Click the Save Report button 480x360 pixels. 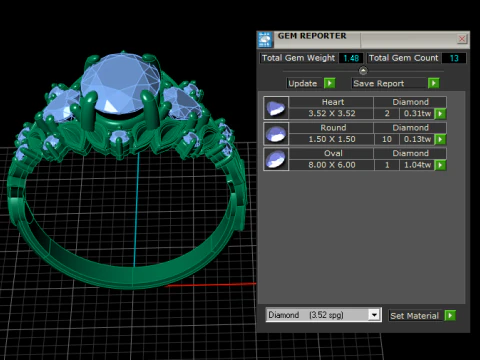389,83
